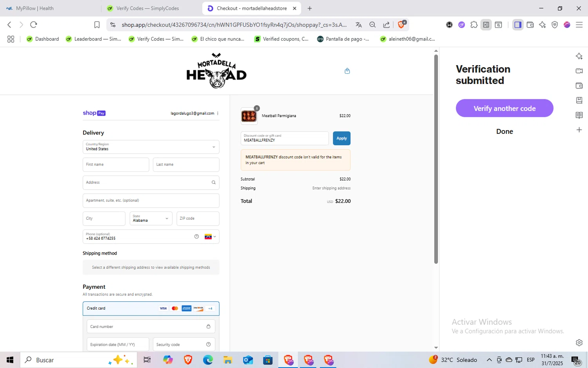Click the Card number field

click(151, 326)
